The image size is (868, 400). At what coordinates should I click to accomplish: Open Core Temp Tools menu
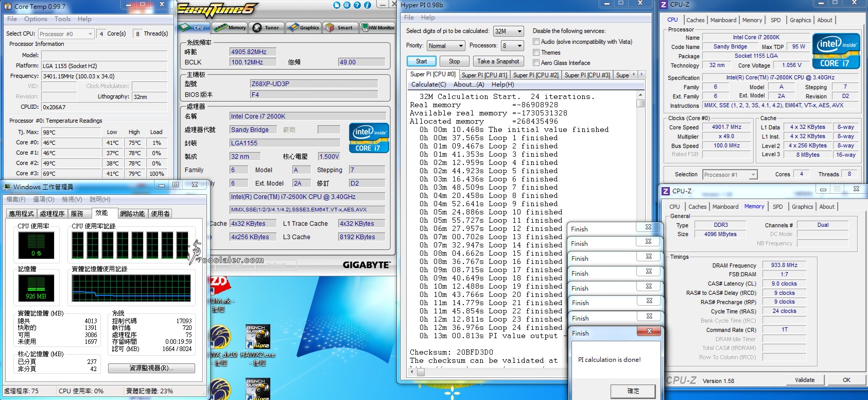tap(62, 19)
